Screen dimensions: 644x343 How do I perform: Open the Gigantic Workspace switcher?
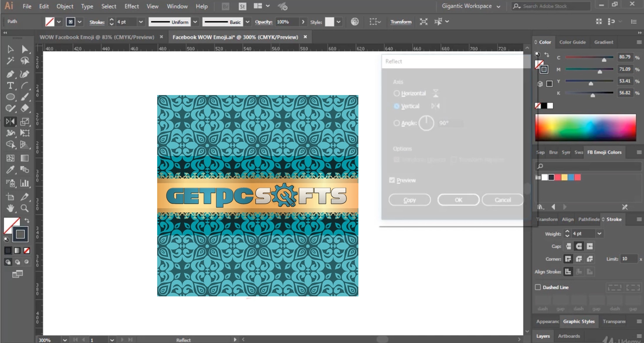pyautogui.click(x=471, y=6)
